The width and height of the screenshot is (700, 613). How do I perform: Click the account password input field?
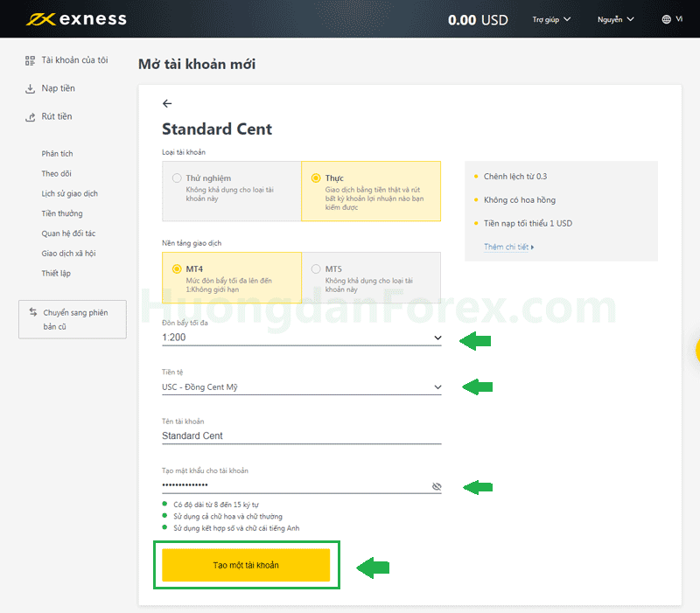click(x=302, y=485)
